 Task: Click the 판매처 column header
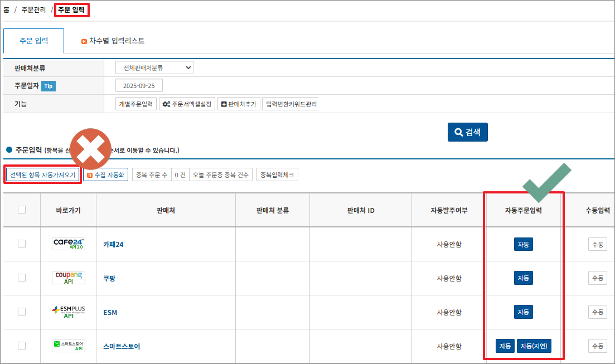coord(166,210)
